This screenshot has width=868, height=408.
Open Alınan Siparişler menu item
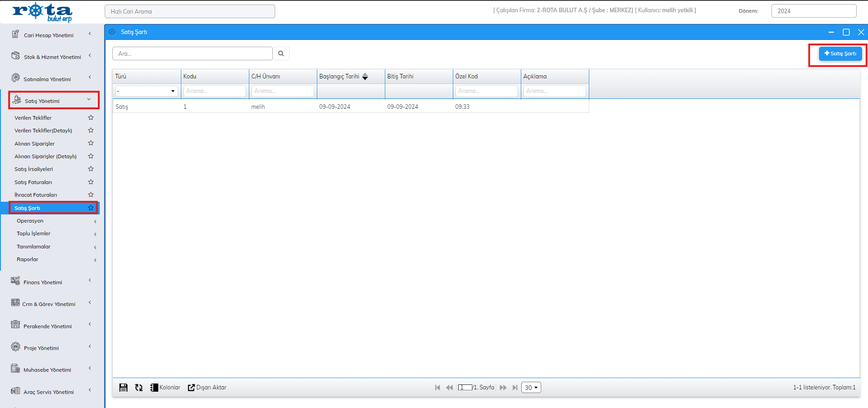[x=34, y=144]
